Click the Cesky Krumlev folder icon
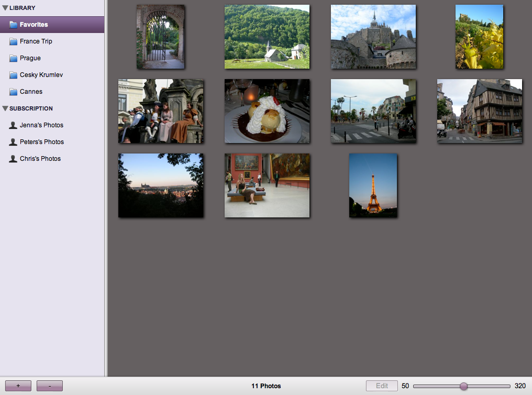Screen dimensions: 532x395 coord(14,75)
